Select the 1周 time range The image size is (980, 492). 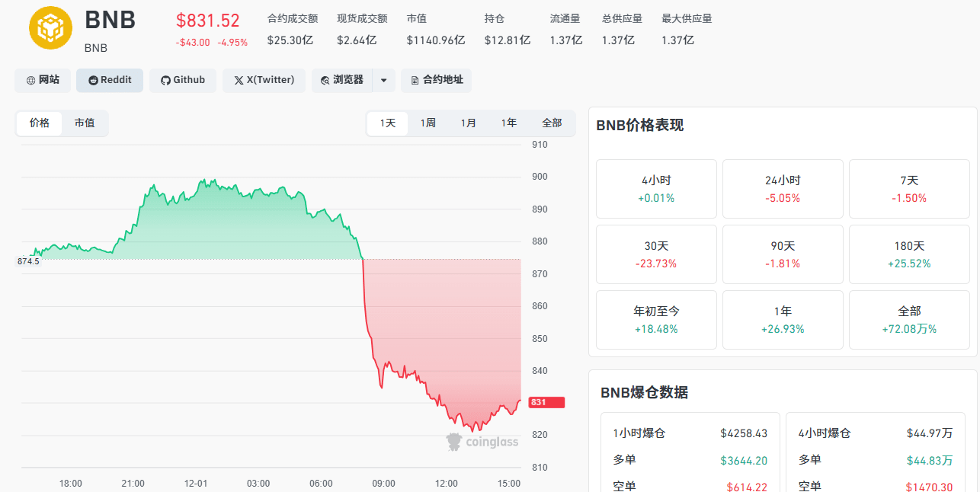point(428,123)
